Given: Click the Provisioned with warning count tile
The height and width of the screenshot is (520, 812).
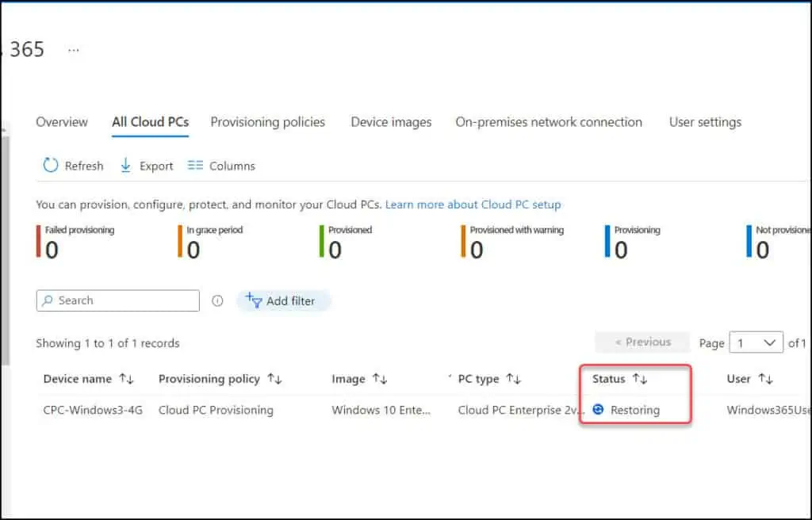Looking at the screenshot, I should click(x=512, y=241).
